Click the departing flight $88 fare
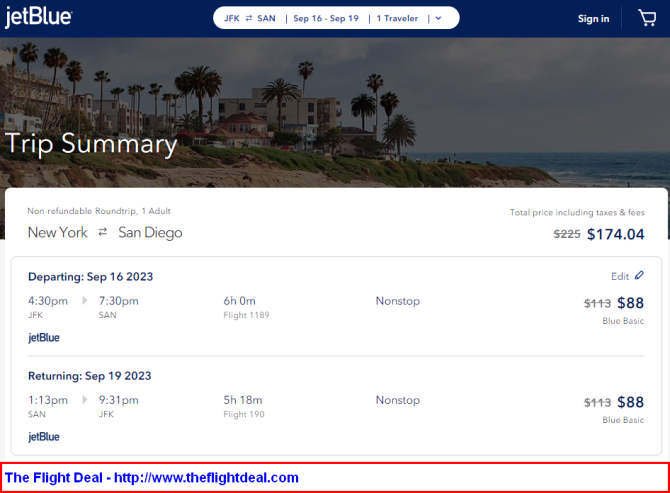Image resolution: width=670 pixels, height=493 pixels. (630, 303)
